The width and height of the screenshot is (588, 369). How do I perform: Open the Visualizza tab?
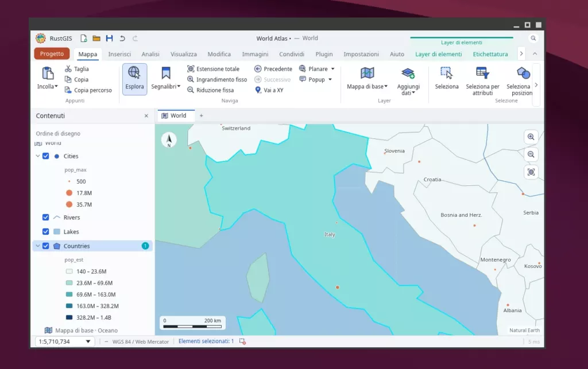click(183, 54)
